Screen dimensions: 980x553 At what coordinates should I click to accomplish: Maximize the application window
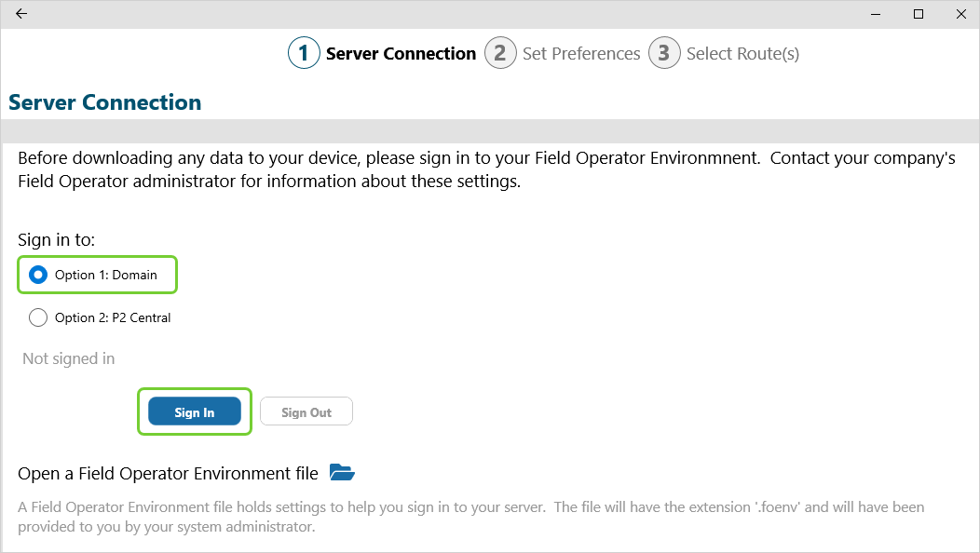click(919, 14)
